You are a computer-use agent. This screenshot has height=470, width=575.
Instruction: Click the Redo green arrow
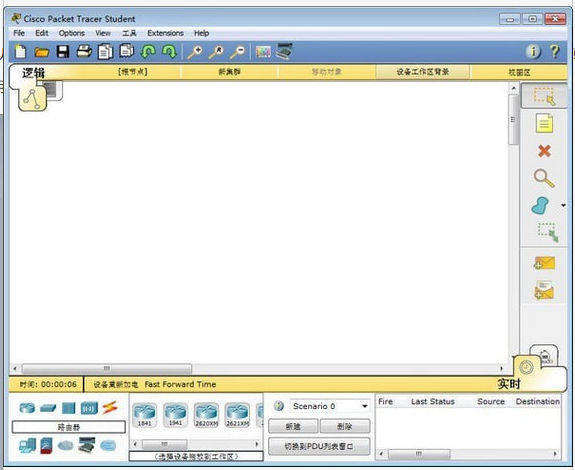point(169,51)
